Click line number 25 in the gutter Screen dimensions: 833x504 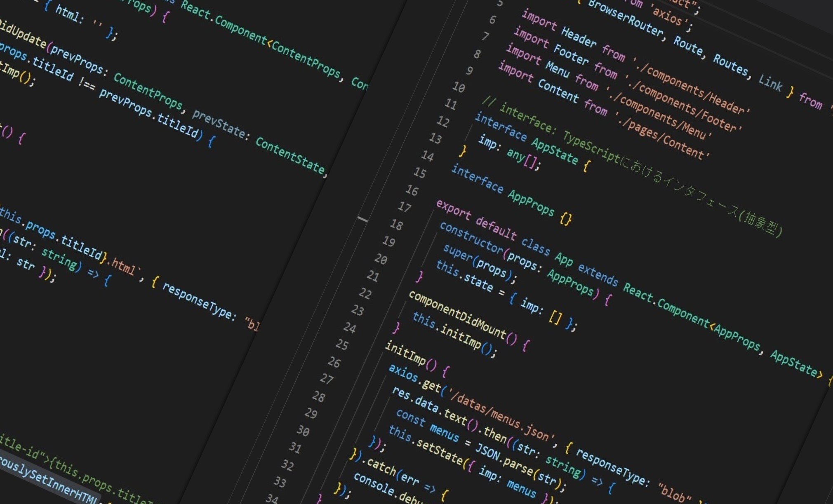pos(342,344)
